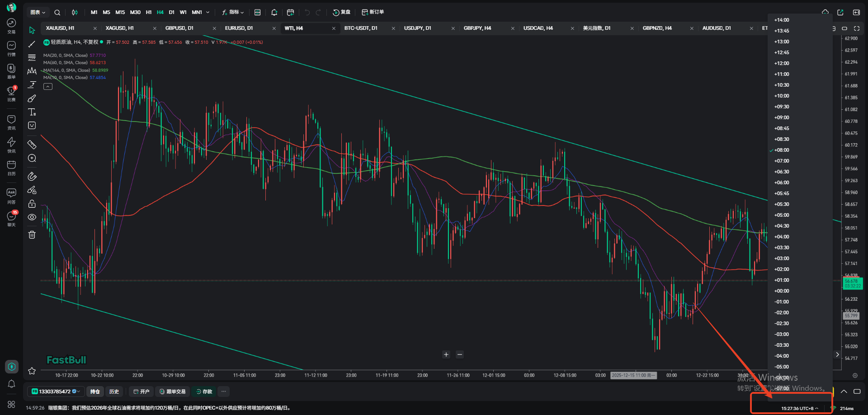This screenshot has width=868, height=415.
Task: Select +00:00 from the timezone list
Action: tap(781, 291)
